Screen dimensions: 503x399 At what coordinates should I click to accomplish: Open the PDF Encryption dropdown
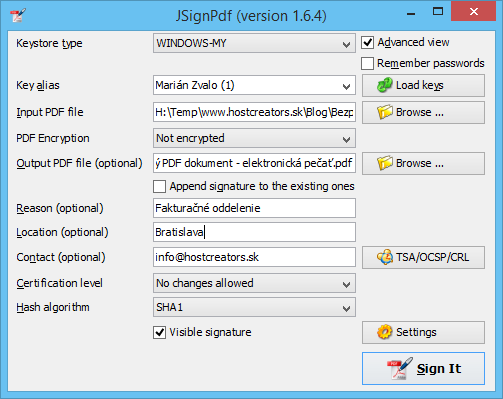(x=254, y=138)
